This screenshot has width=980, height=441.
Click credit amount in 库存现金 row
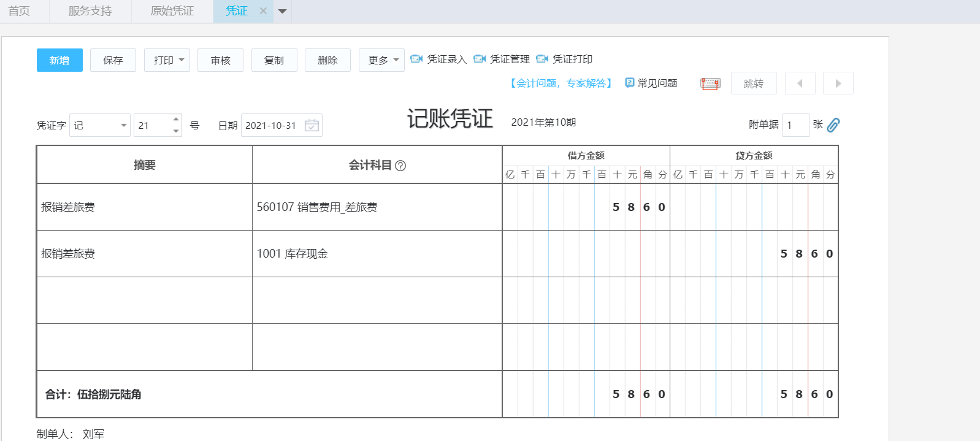point(754,254)
